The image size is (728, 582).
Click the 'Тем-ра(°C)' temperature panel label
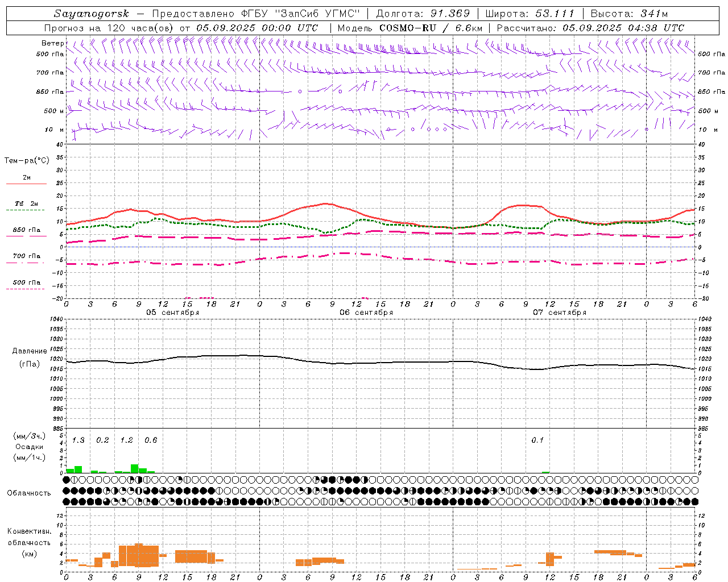27,161
